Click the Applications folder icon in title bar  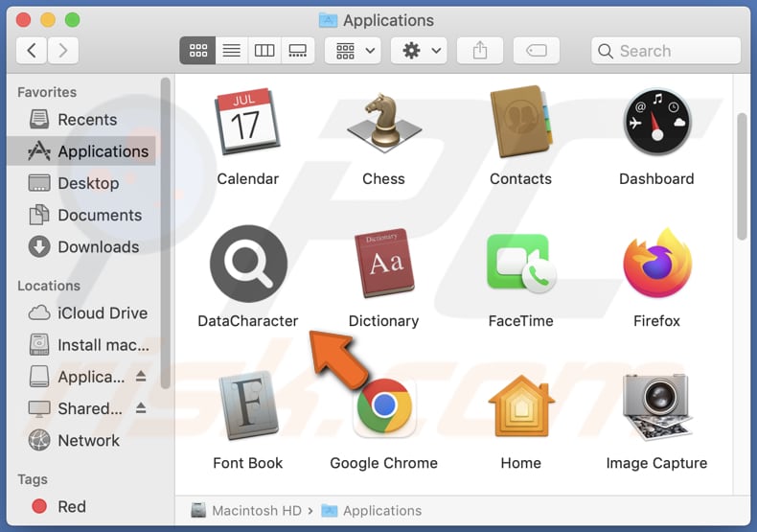(329, 20)
